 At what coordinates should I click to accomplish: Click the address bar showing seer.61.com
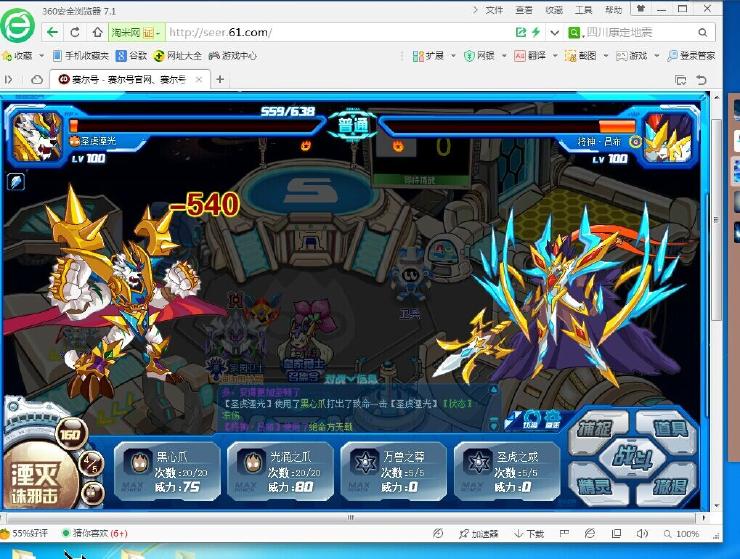tap(337, 33)
